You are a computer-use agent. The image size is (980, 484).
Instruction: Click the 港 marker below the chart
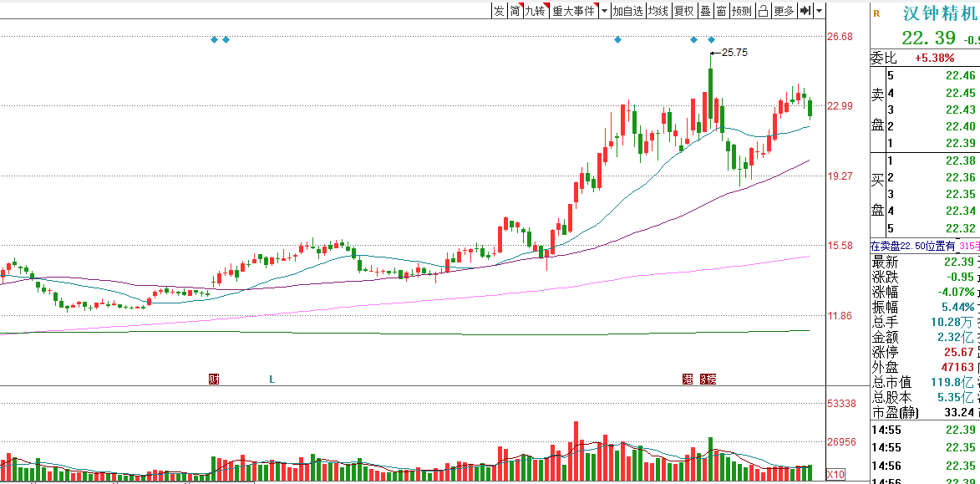(688, 379)
